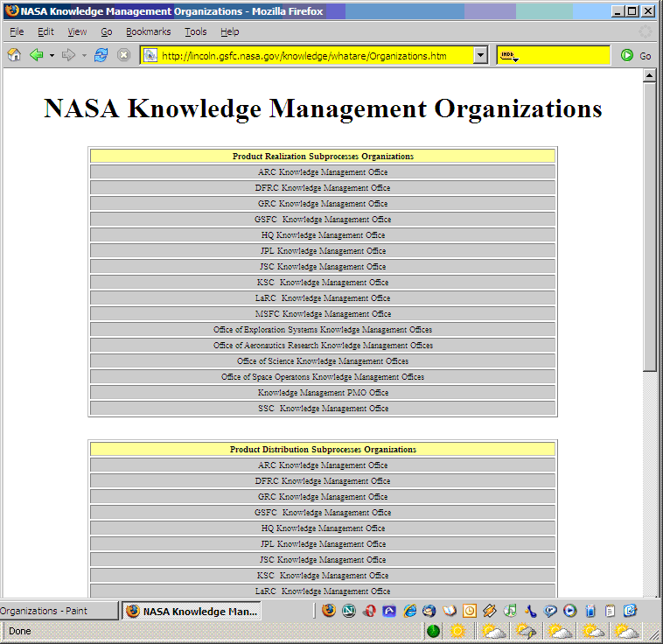
Task: Click 'Knowledge Management PMO Office' row
Action: click(x=323, y=393)
